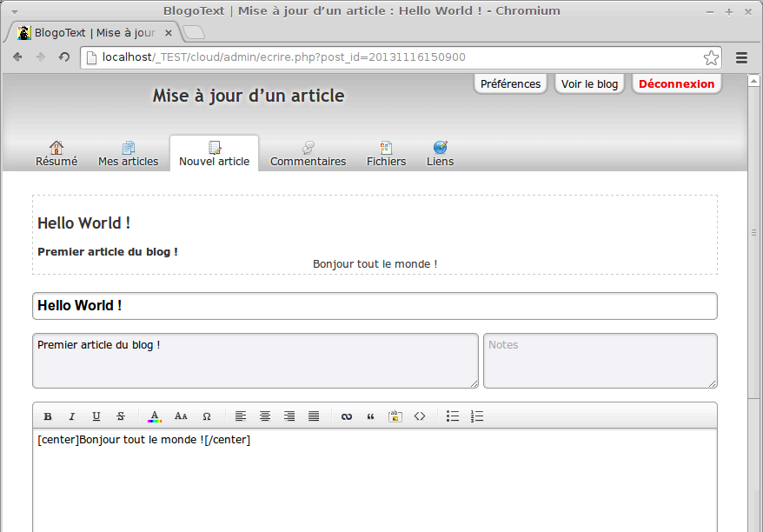Switch to the Commentaires tab
This screenshot has height=532, width=763.
pyautogui.click(x=308, y=153)
